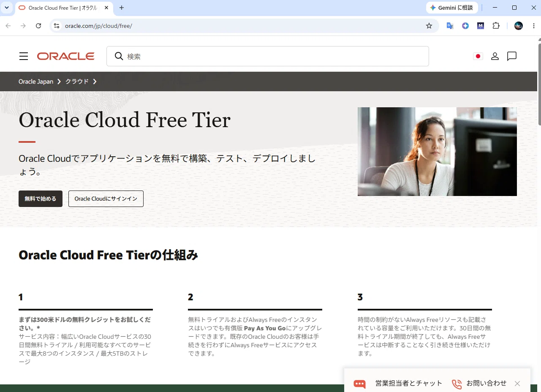This screenshot has width=541, height=392.
Task: Open the Chrome profile avatar
Action: click(519, 26)
